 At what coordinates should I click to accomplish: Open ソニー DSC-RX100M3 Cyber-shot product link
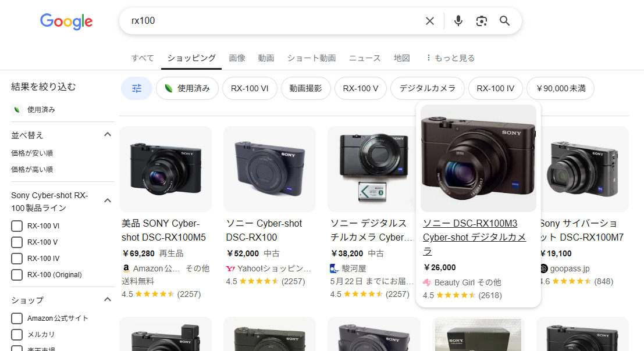point(474,237)
